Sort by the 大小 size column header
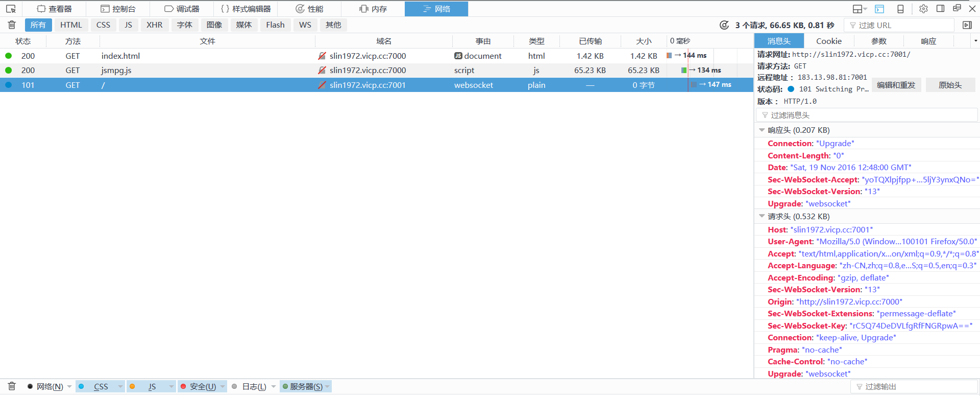This screenshot has height=396, width=980. pos(644,41)
